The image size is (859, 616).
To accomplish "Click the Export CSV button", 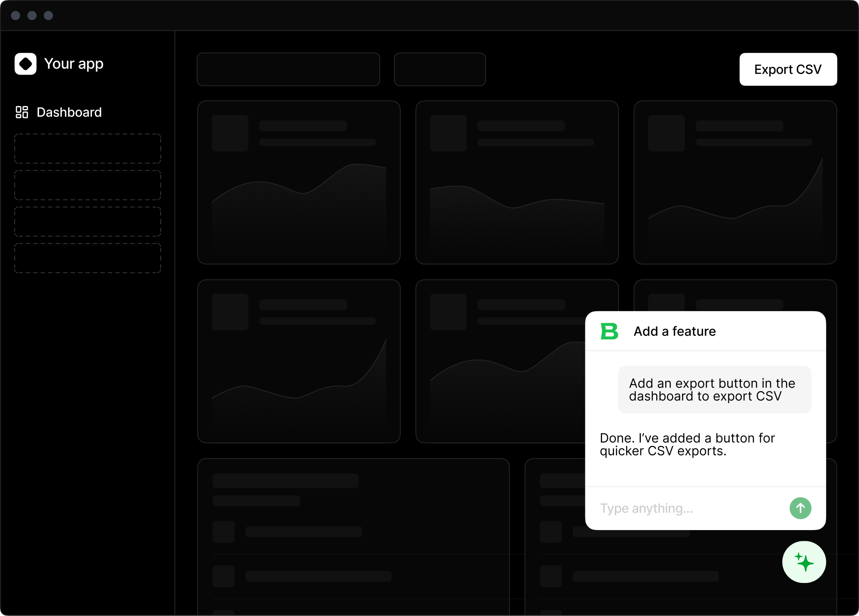I will 788,69.
